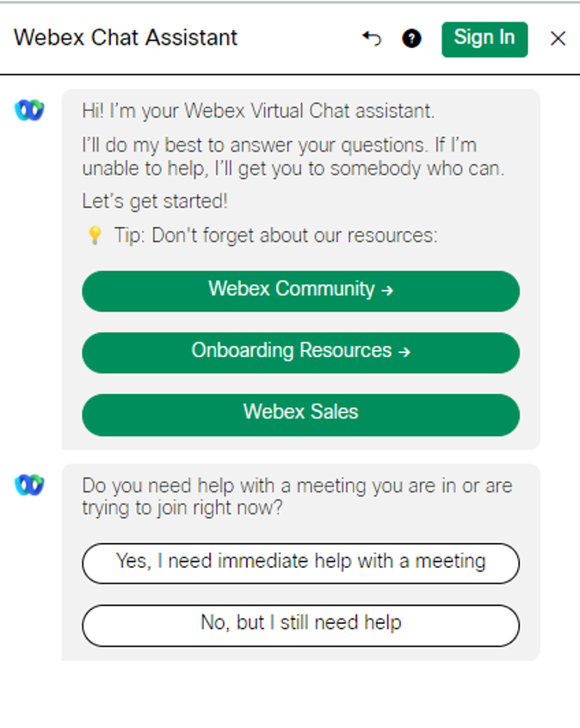The image size is (580, 728).
Task: Click the arrow on Webex Community button
Action: [387, 291]
